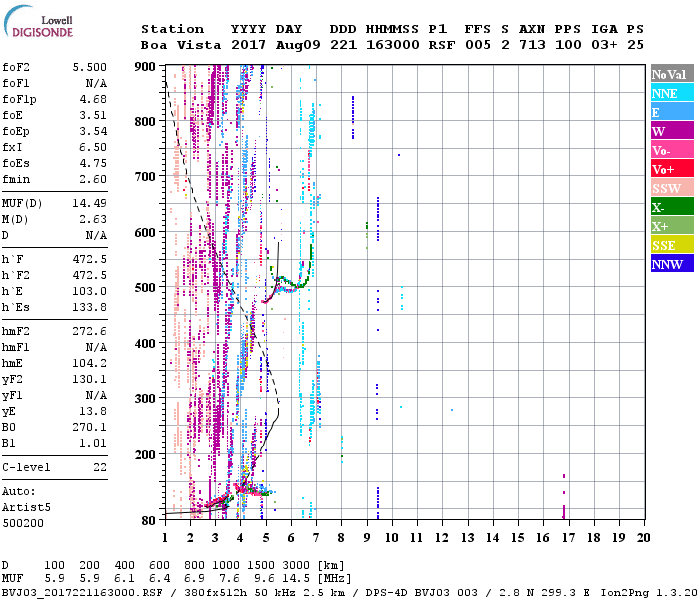Viewport: 700px width, 600px height.
Task: Pick the SSE yellow legend swatch
Action: pyautogui.click(x=668, y=245)
